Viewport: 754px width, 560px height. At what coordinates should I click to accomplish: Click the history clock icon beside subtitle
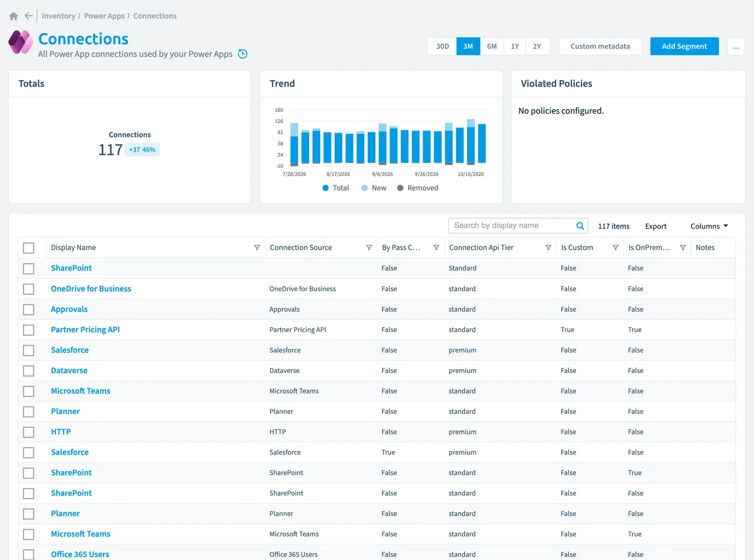click(243, 54)
